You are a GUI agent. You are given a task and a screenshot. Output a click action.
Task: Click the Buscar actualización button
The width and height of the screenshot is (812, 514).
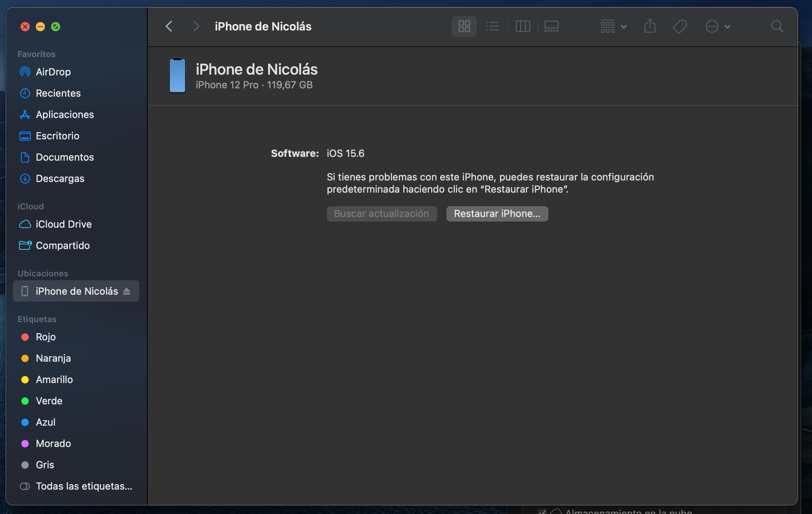(x=381, y=214)
